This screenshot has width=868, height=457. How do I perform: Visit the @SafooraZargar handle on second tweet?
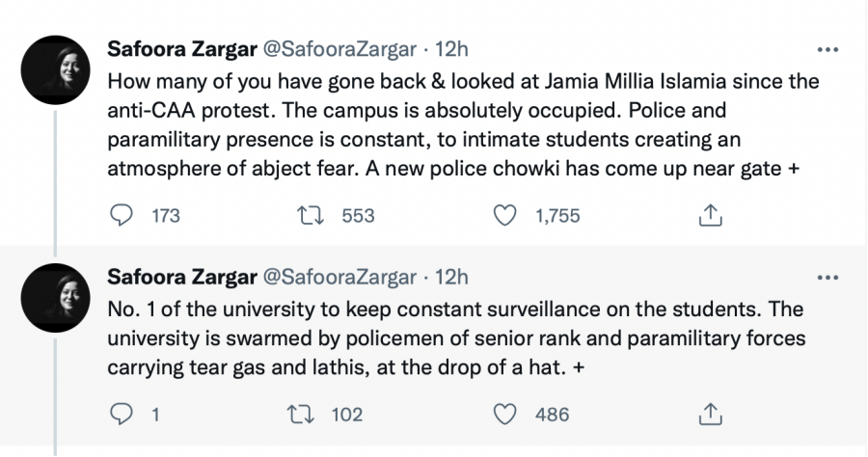(340, 278)
